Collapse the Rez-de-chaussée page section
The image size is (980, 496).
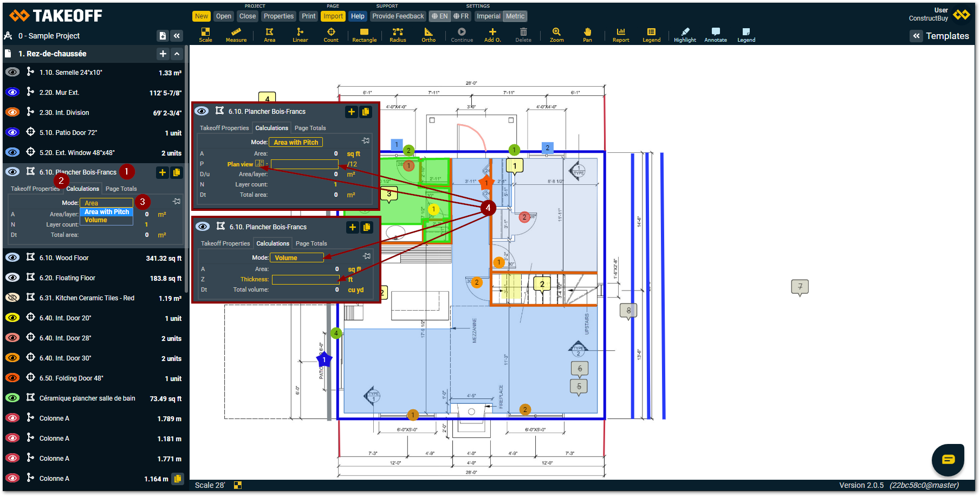(x=177, y=54)
